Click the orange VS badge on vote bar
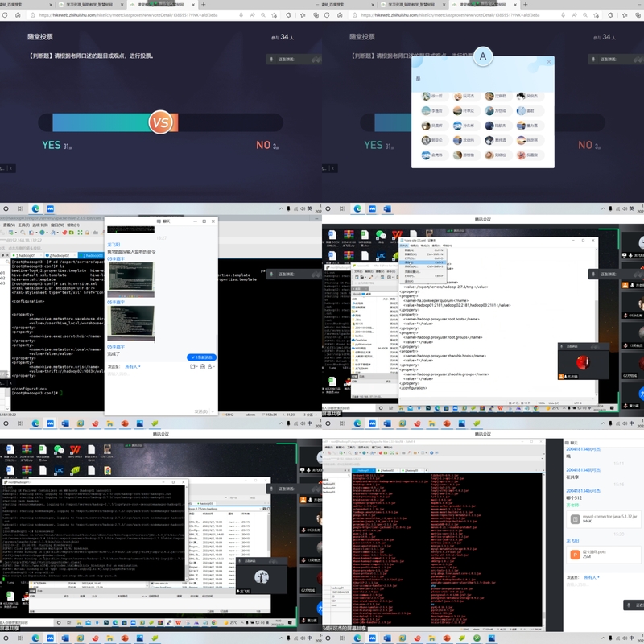Screen dimensions: 644x644 pos(161,122)
